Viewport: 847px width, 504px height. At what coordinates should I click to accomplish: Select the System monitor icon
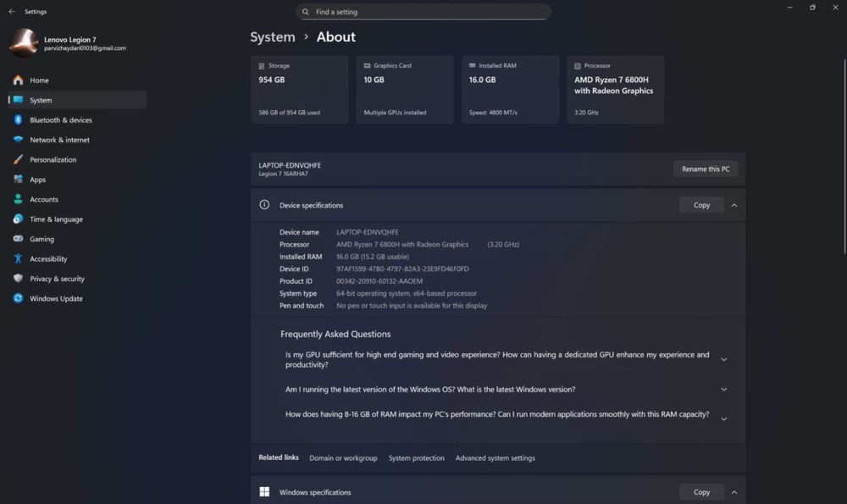18,100
